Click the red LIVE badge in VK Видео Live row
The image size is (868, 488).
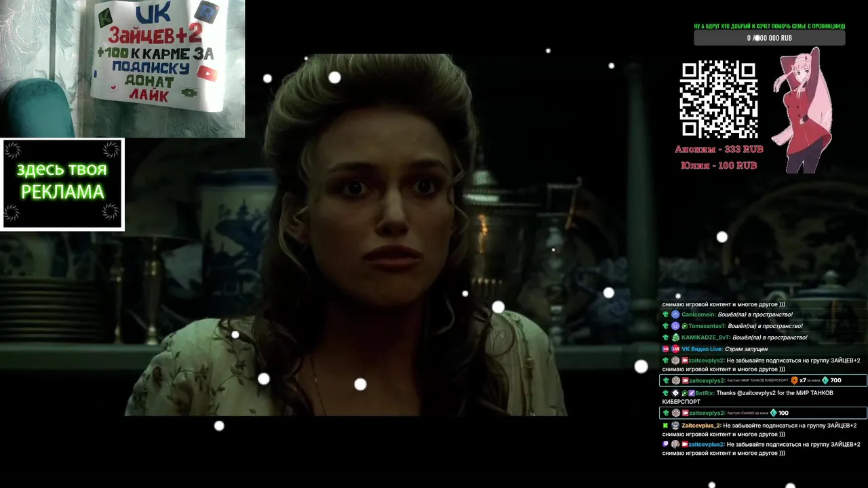coord(666,349)
